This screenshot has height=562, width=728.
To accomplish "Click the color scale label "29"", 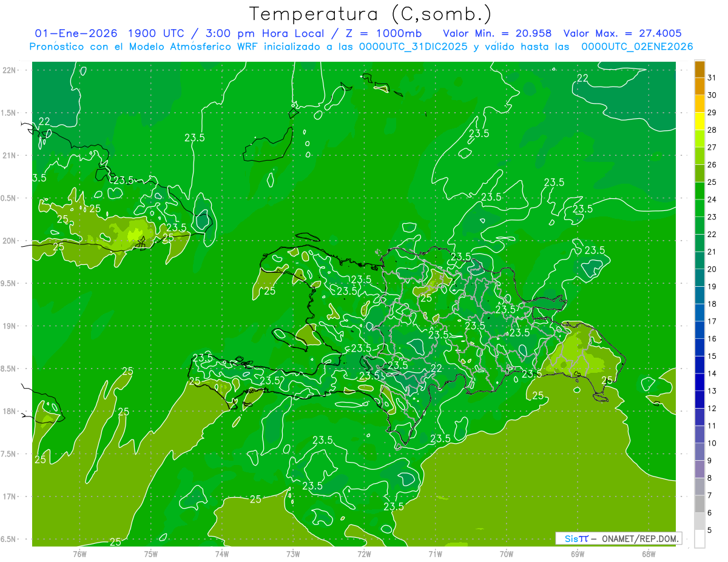I will (x=712, y=112).
